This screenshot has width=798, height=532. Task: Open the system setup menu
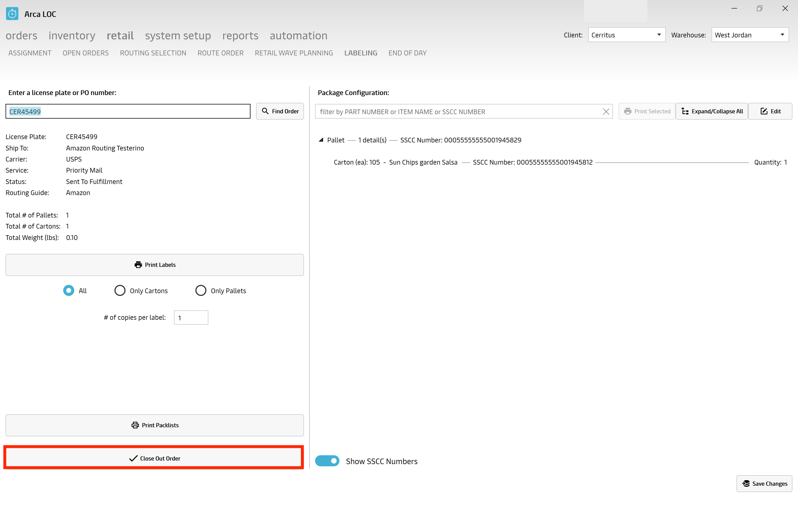178,36
